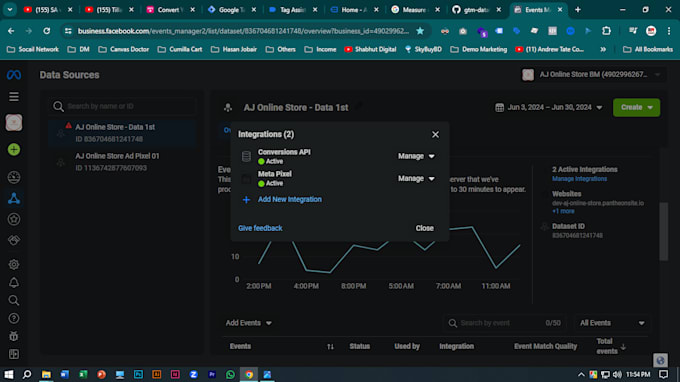
Task: Sort the Events column
Action: coord(330,346)
